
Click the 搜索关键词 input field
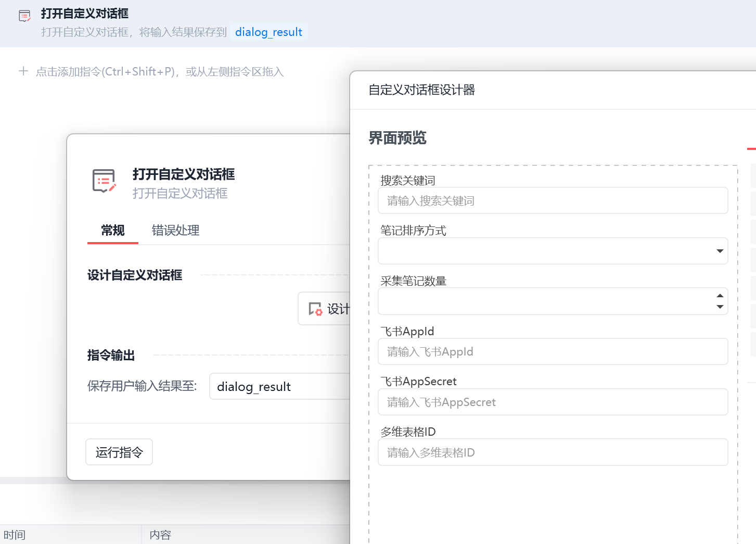(553, 200)
